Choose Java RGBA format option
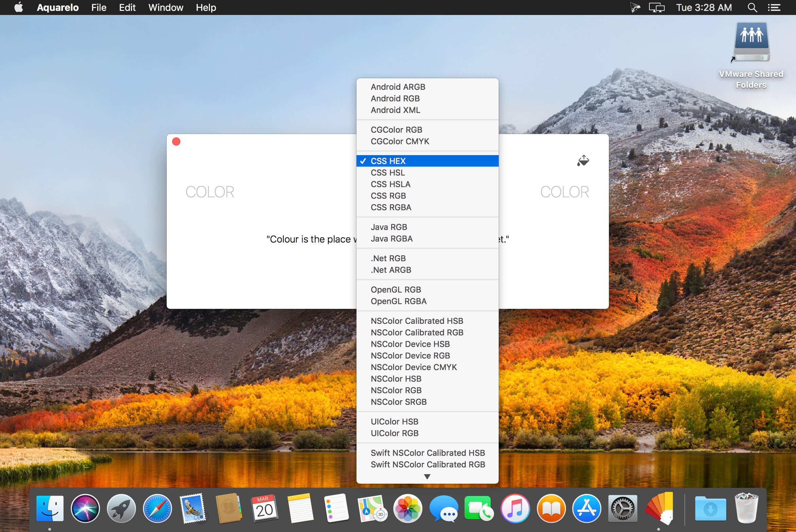The image size is (796, 532). (392, 239)
